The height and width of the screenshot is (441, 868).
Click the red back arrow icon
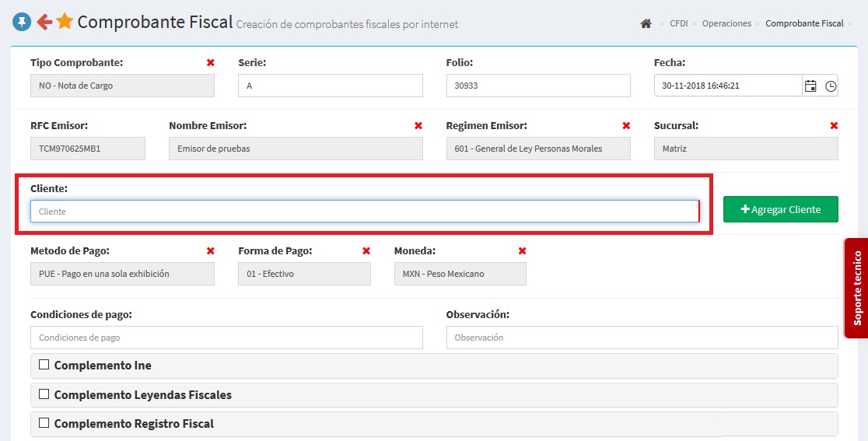pyautogui.click(x=44, y=23)
